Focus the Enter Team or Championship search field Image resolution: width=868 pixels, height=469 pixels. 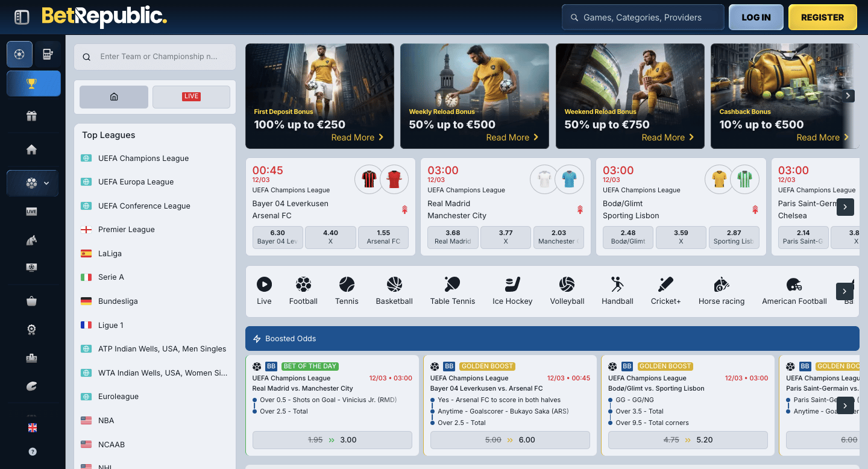pos(155,57)
